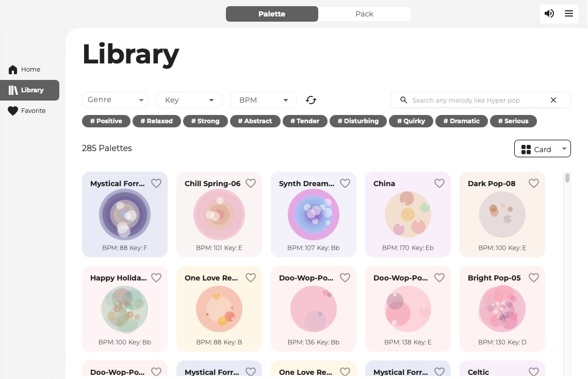Click the magnifying glass search icon

404,100
